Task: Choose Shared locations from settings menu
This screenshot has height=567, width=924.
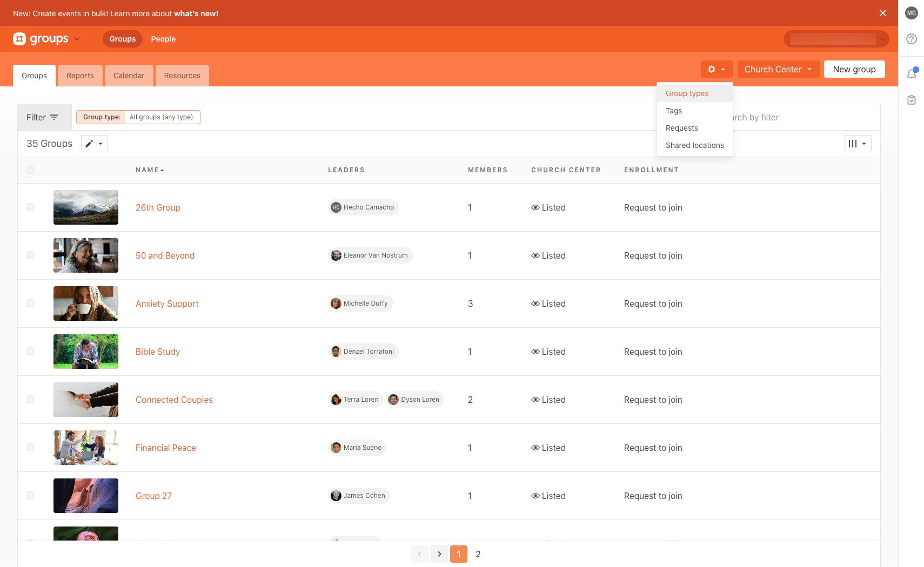Action: click(x=695, y=145)
